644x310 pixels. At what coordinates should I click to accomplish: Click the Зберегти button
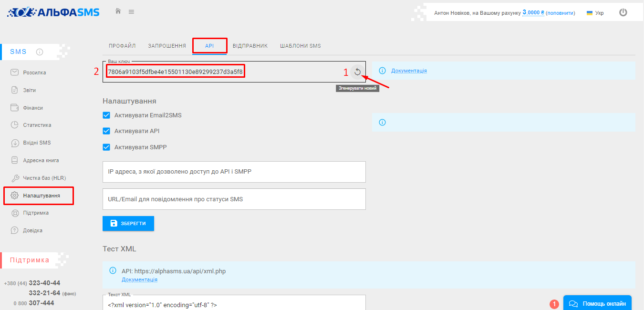pyautogui.click(x=128, y=223)
